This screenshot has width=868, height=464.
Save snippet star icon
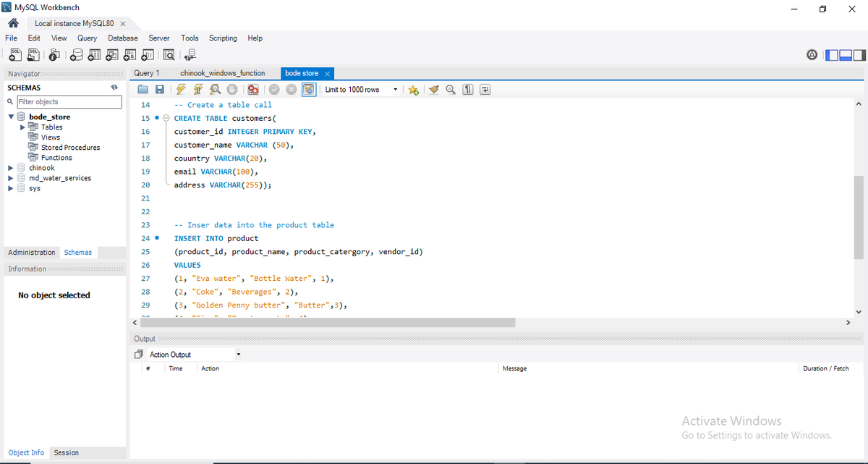tap(413, 90)
